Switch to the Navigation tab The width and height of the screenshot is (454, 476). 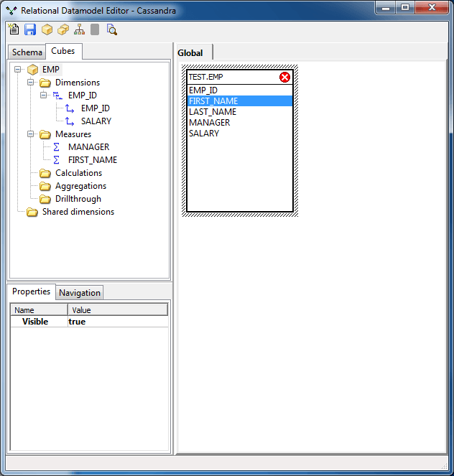[80, 293]
